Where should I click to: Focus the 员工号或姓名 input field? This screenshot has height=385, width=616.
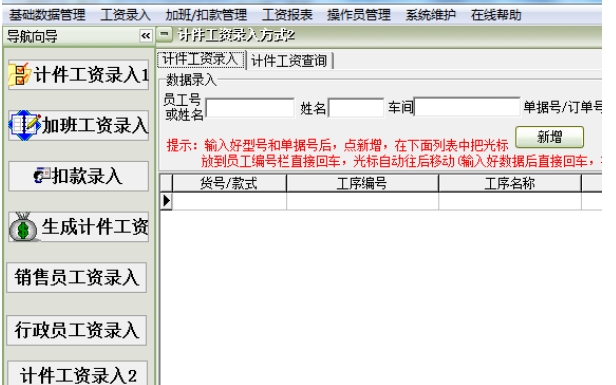pos(250,108)
